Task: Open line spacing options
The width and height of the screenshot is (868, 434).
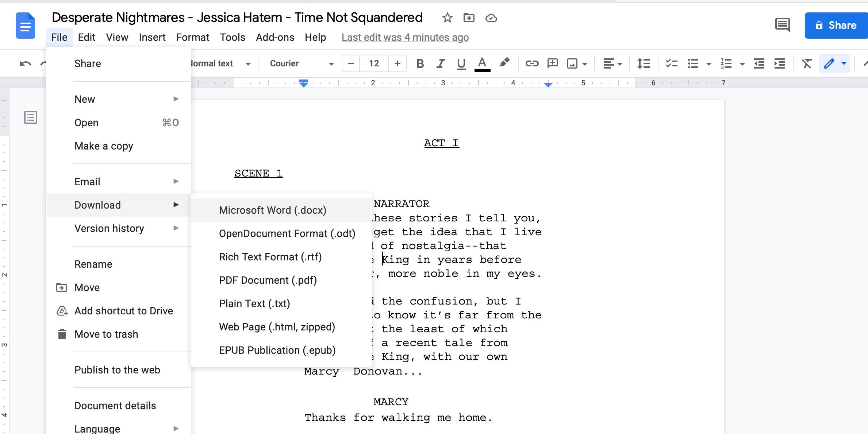Action: tap(644, 64)
